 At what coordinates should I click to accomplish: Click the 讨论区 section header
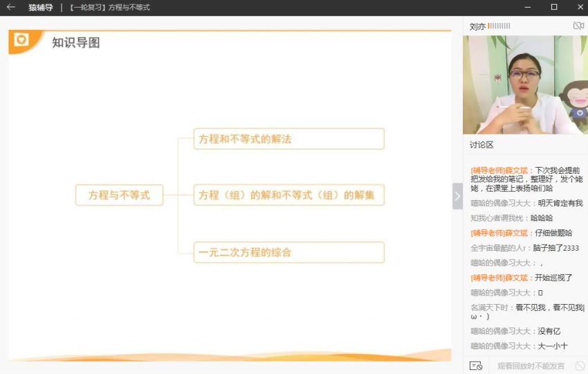481,145
